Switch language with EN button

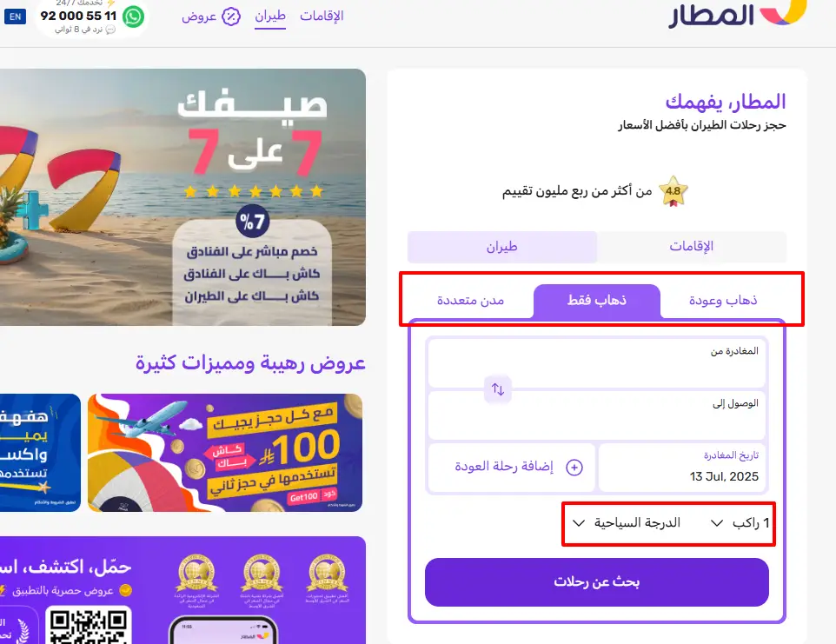point(15,17)
